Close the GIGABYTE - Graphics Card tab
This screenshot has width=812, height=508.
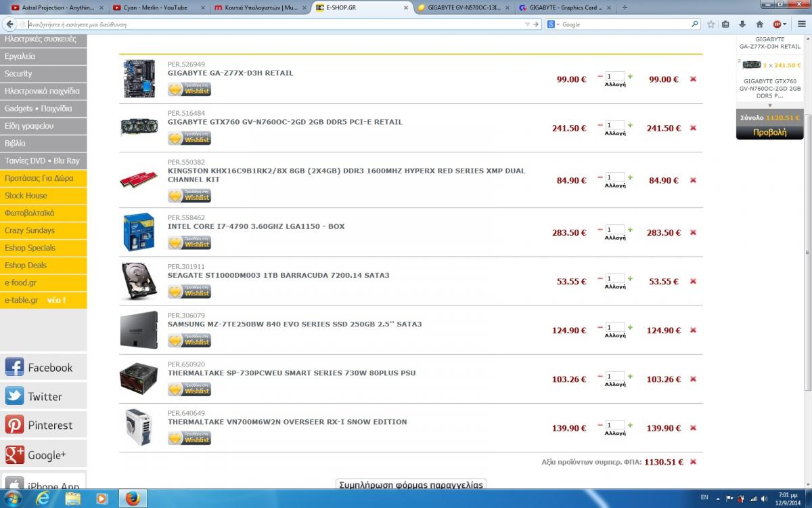608,7
